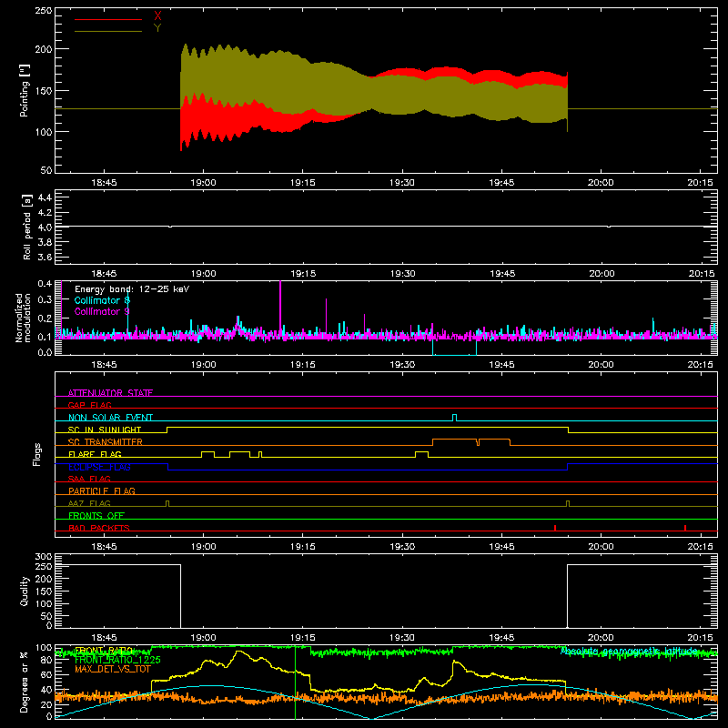Click the Absolute geomagnetic latitude label
The width and height of the screenshot is (728, 728).
(x=629, y=651)
